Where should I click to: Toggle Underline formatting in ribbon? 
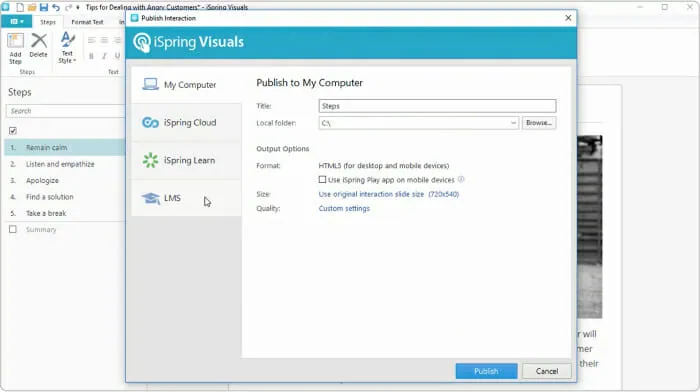[x=117, y=56]
